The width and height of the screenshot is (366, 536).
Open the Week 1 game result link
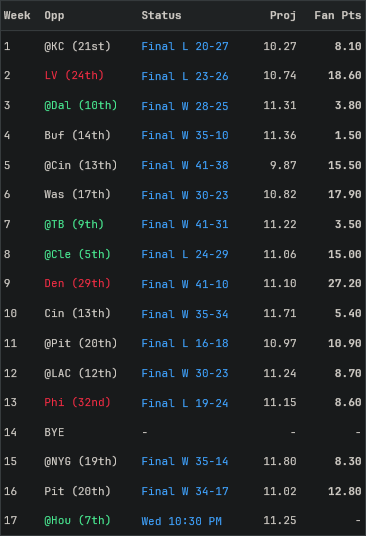pos(185,46)
